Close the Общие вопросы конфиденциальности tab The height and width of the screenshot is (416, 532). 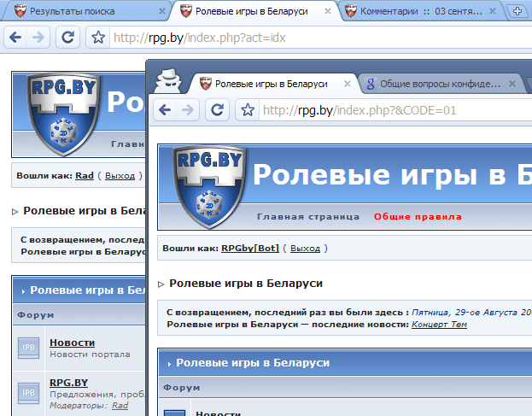(512, 84)
